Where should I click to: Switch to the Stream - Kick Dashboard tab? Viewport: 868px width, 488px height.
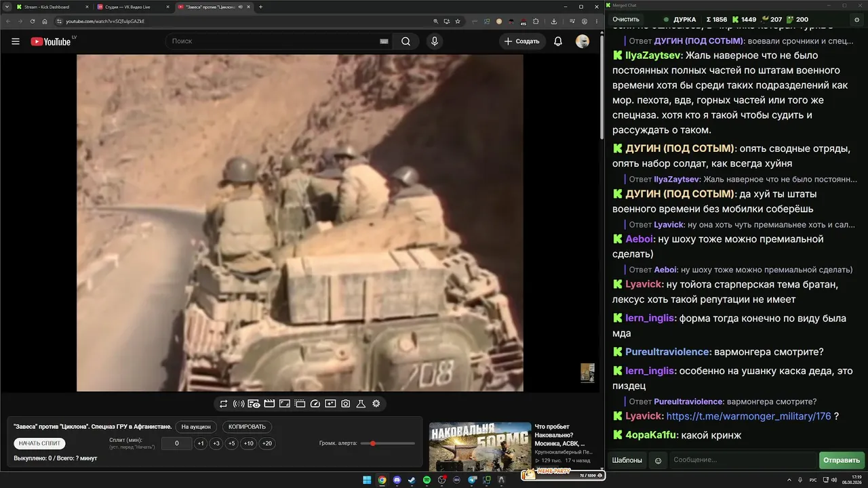pos(51,7)
